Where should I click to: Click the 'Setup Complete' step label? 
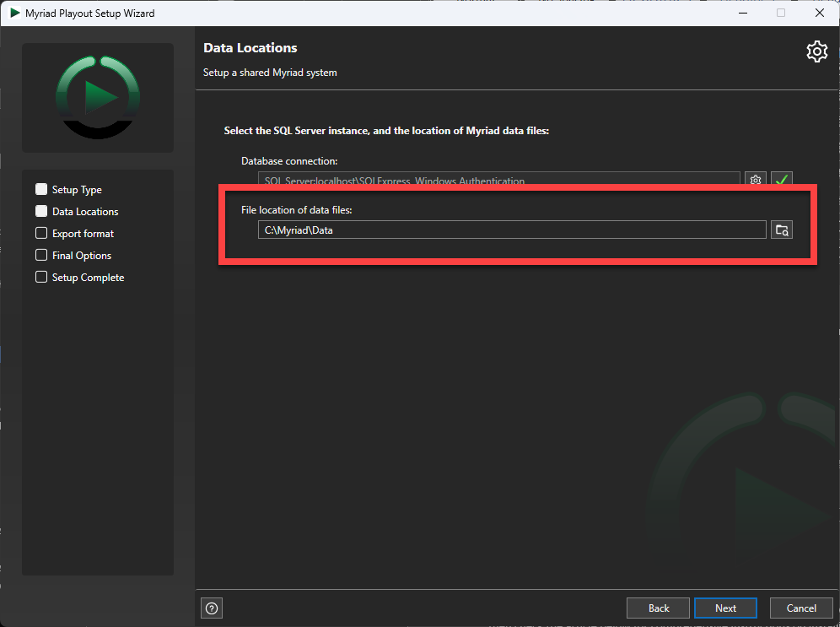(x=88, y=278)
